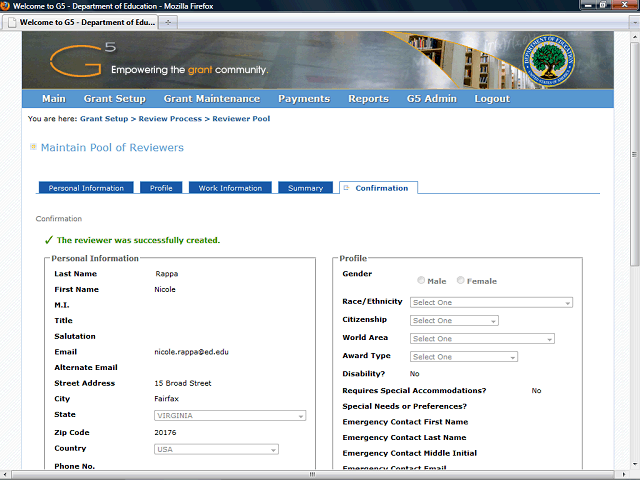Screen dimensions: 640x480
Task: Open the State dropdown showing VIRGINIA
Action: (230, 415)
